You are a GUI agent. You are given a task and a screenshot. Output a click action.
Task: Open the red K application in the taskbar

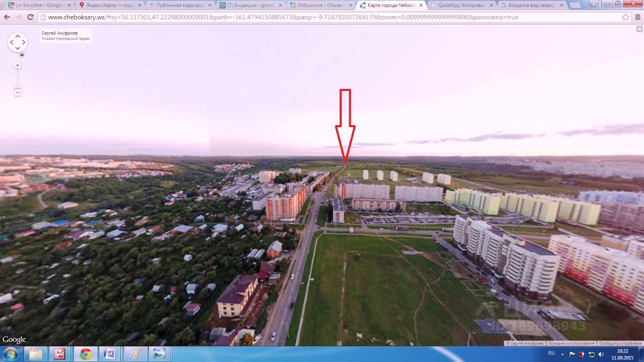(60, 354)
